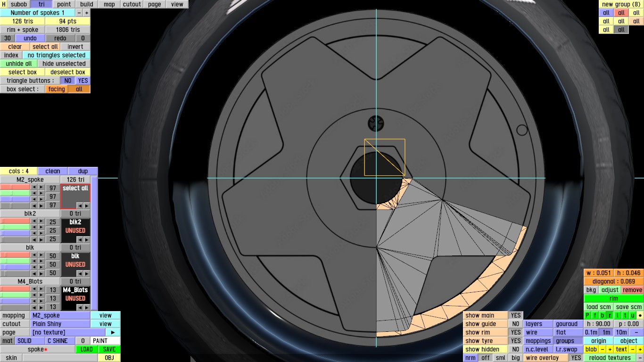Select the t top view button

pyautogui.click(x=625, y=315)
